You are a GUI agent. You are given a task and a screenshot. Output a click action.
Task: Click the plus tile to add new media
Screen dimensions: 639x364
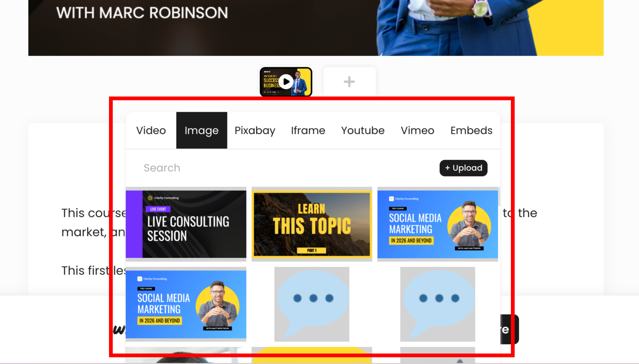click(x=349, y=82)
